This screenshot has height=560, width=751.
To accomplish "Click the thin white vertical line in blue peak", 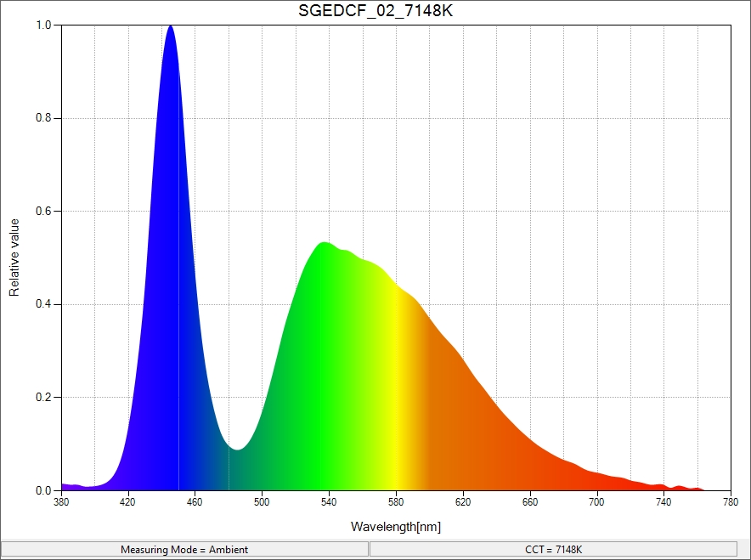I will 178,340.
